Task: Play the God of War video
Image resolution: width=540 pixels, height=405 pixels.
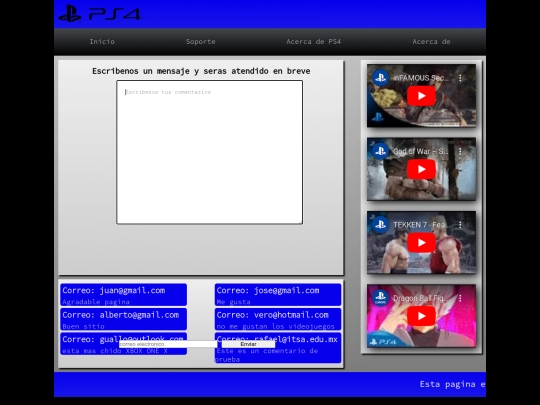Action: (421, 169)
